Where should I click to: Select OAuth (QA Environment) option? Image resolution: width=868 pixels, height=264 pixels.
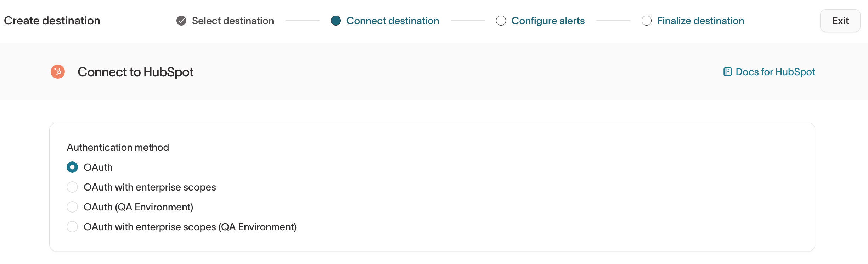click(x=72, y=207)
